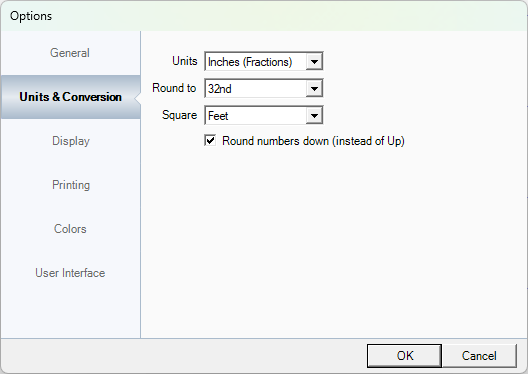528x374 pixels.
Task: Expand the Round to dropdown arrow
Action: (x=314, y=89)
